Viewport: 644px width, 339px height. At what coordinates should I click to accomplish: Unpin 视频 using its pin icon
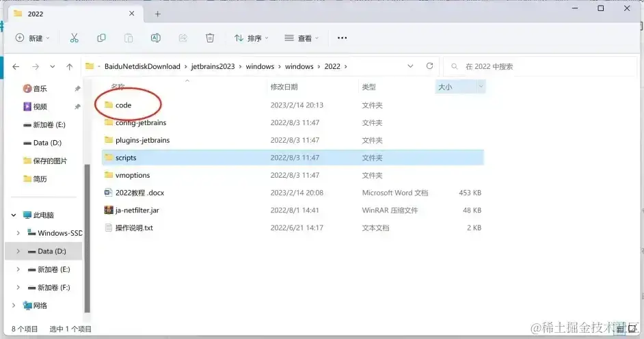point(77,107)
